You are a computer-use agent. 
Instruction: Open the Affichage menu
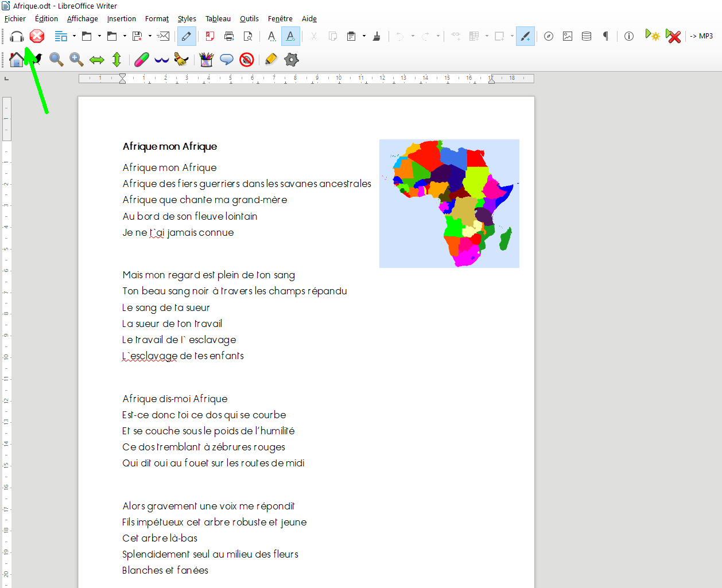pos(83,18)
